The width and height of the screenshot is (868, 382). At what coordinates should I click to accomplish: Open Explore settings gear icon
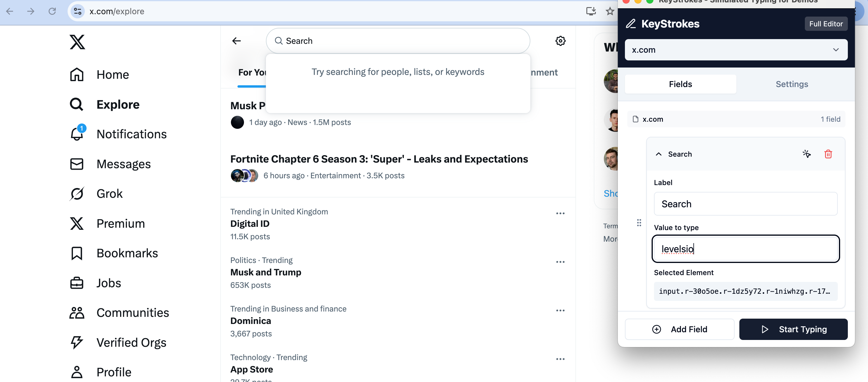[x=560, y=41]
